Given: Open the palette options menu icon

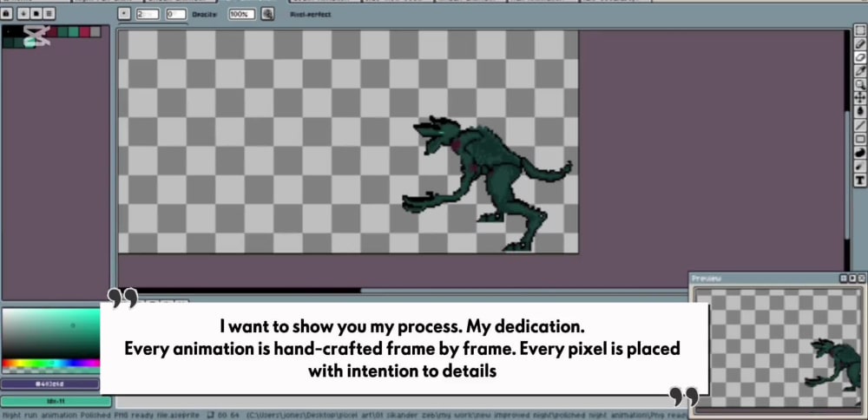Looking at the screenshot, I should coord(49,13).
